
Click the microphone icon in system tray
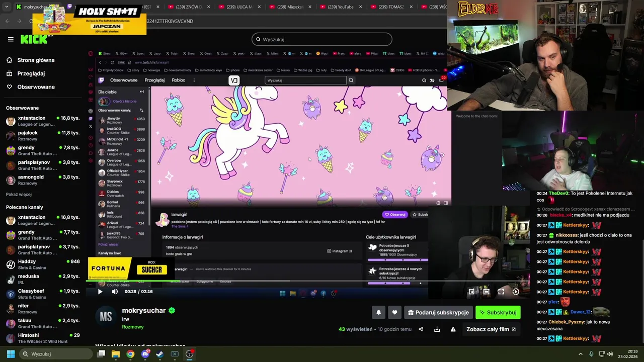[591, 354]
